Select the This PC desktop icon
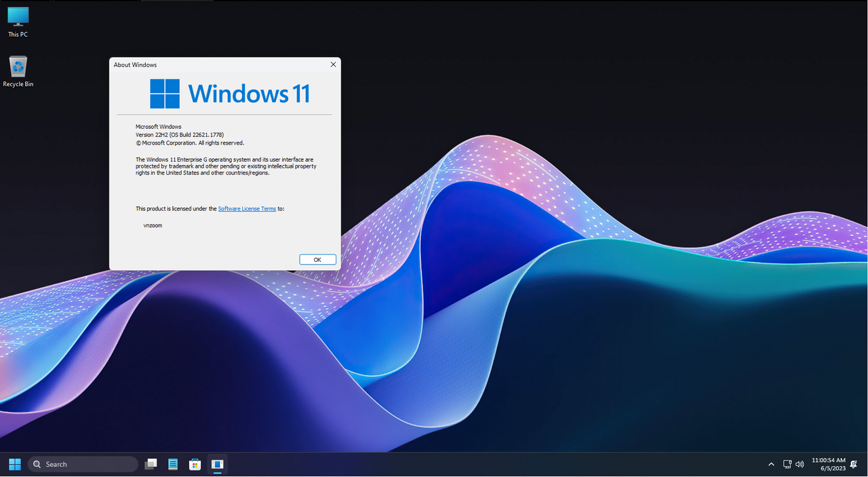The image size is (868, 477). pyautogui.click(x=18, y=22)
